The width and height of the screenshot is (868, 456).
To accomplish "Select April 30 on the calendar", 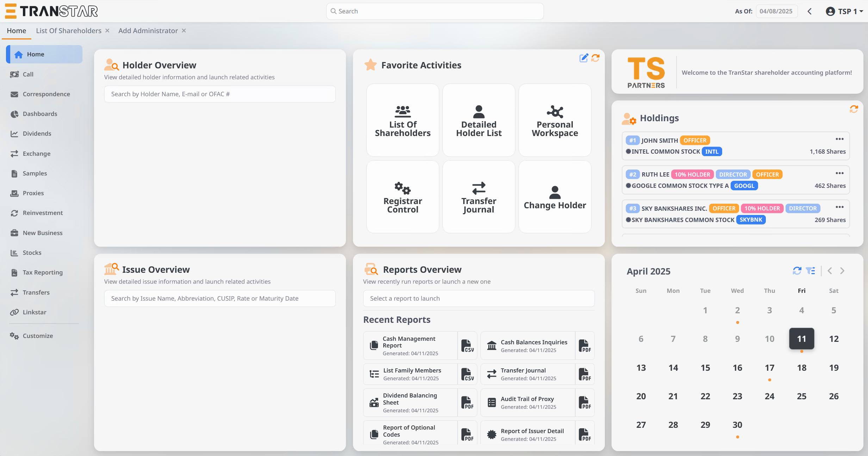I will 737,425.
